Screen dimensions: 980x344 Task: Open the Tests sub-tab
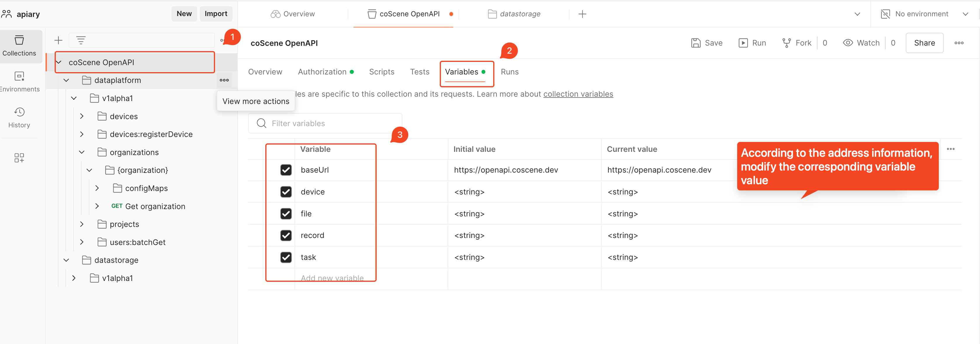[x=420, y=72]
